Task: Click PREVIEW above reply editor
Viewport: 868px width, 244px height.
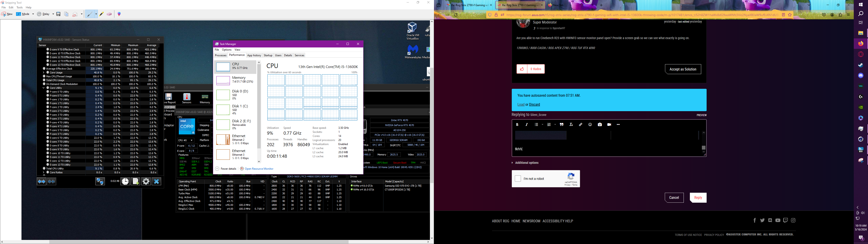Action: point(702,115)
